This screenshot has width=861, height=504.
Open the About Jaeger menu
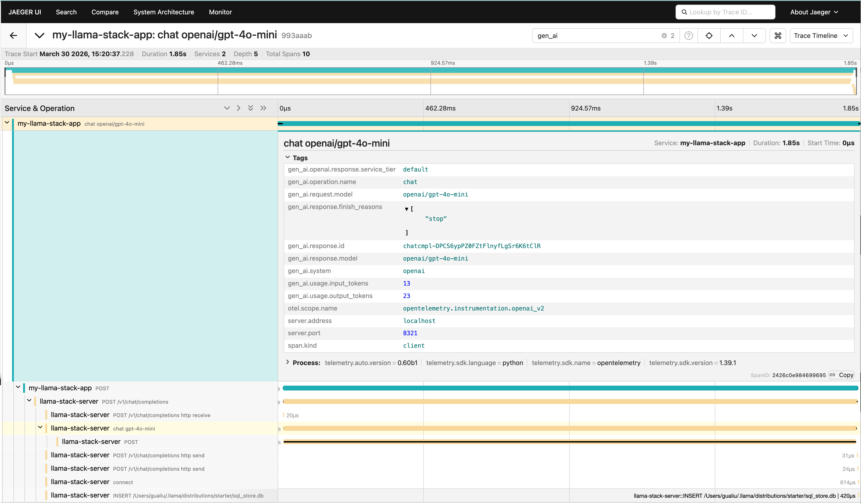click(814, 12)
